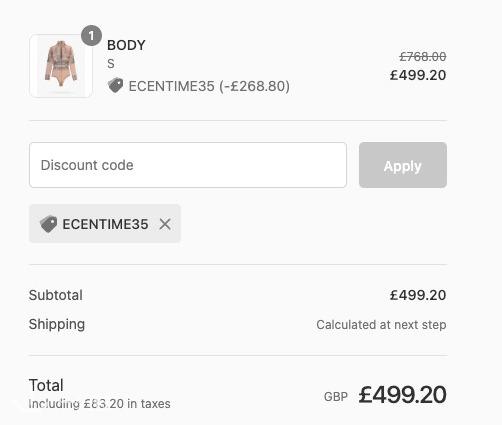This screenshot has width=502, height=425.
Task: Click the Subtotal amount £499.20
Action: point(418,295)
